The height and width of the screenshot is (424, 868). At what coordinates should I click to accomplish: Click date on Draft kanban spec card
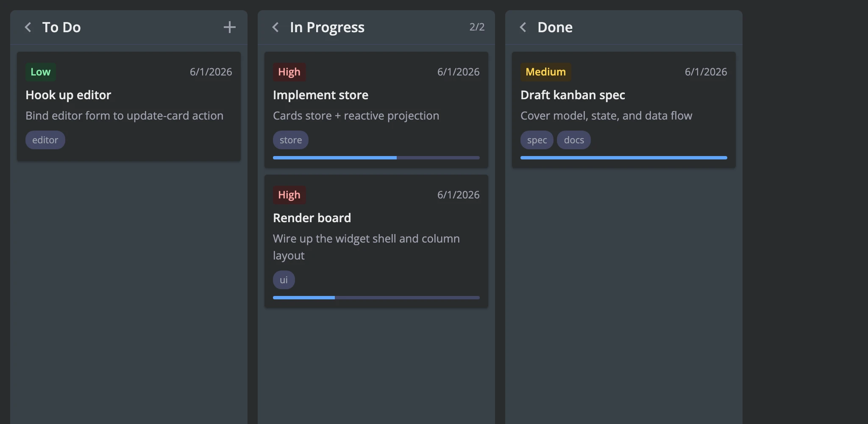point(706,72)
